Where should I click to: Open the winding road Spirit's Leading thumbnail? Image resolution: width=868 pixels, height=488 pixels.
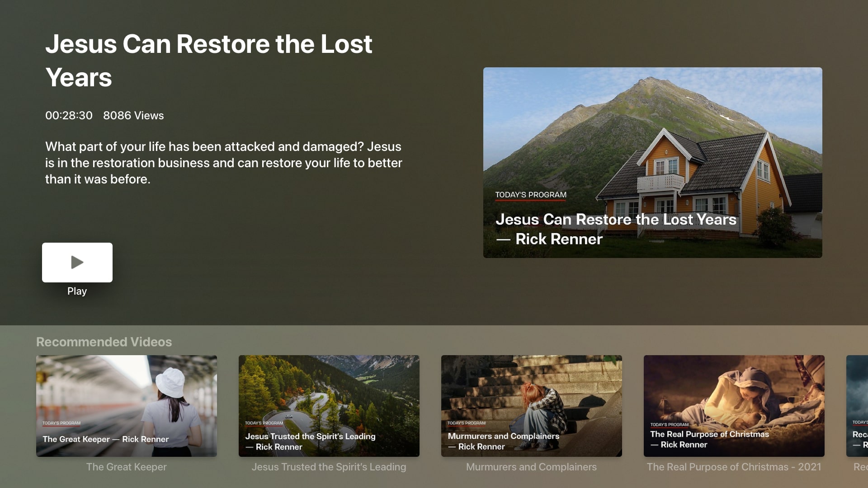[329, 406]
